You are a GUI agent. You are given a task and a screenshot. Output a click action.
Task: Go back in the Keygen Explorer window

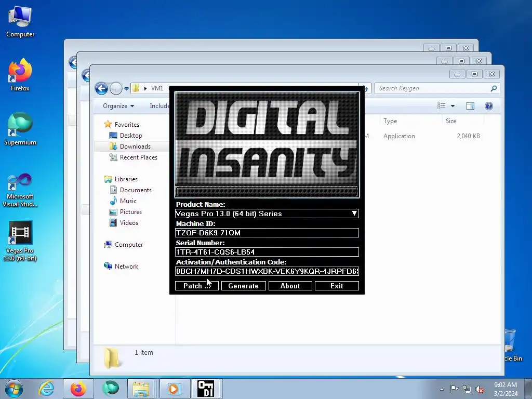click(101, 88)
